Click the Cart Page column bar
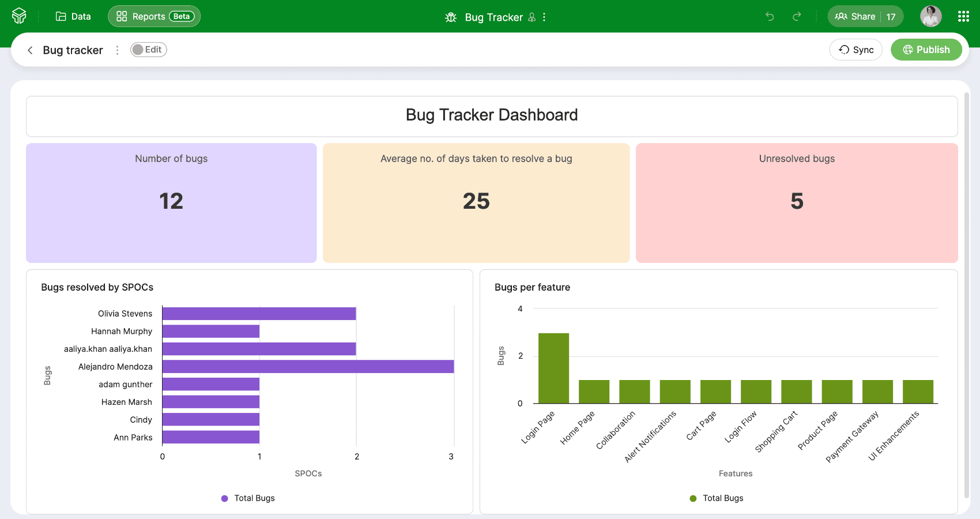Screen dimensions: 980x519 coord(716,392)
